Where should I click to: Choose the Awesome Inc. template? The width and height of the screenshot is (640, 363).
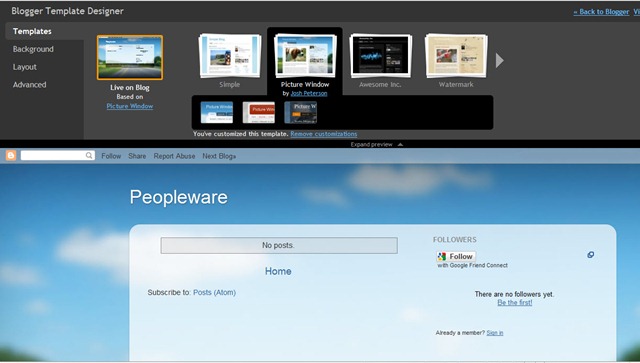[380, 56]
